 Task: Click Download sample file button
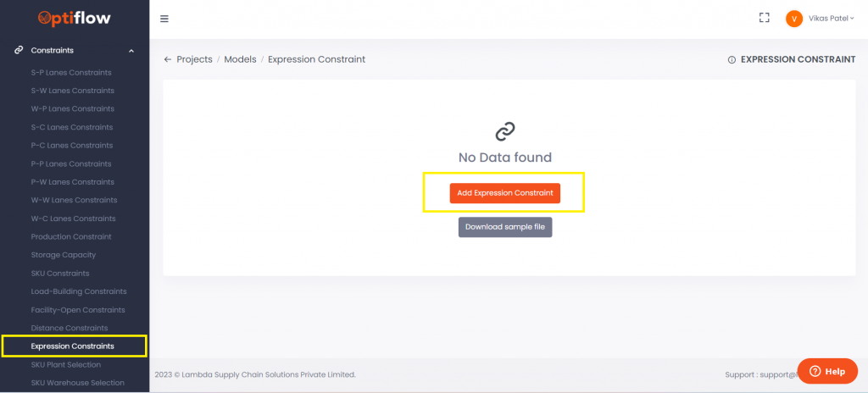(504, 227)
